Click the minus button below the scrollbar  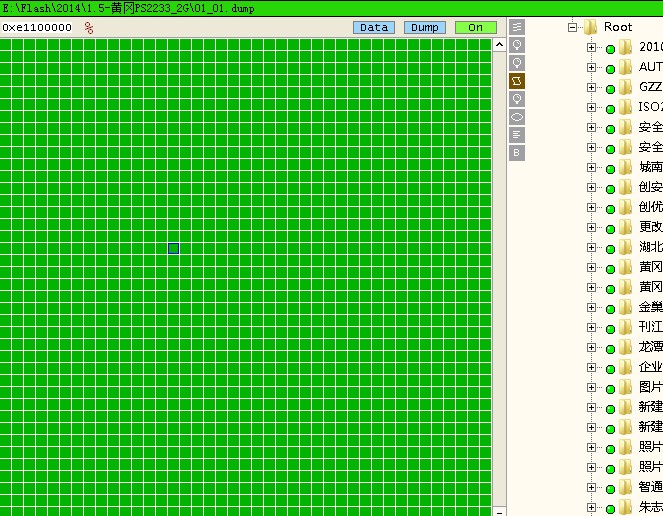coord(499,512)
